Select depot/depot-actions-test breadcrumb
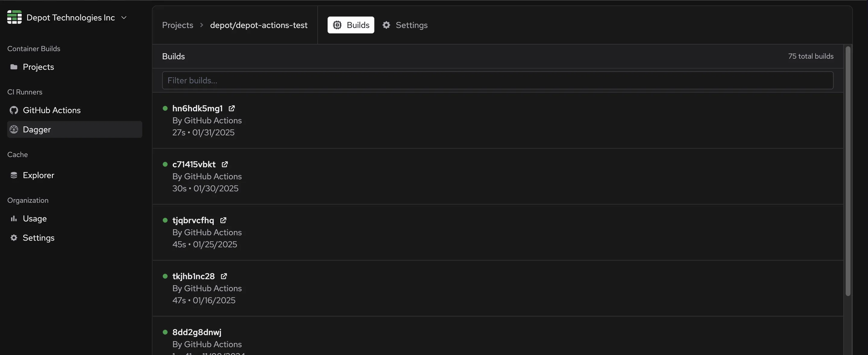868x355 pixels. click(259, 25)
